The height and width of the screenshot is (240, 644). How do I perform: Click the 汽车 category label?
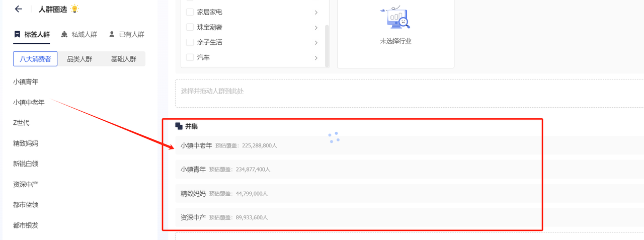pyautogui.click(x=204, y=58)
